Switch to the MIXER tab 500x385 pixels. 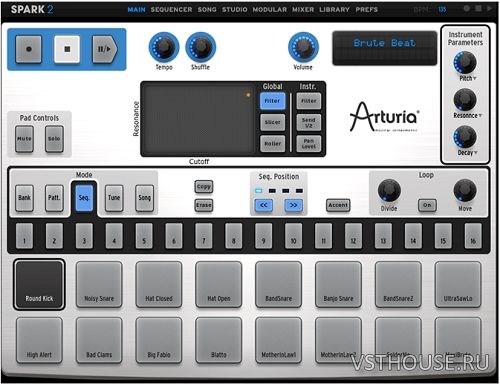[303, 10]
